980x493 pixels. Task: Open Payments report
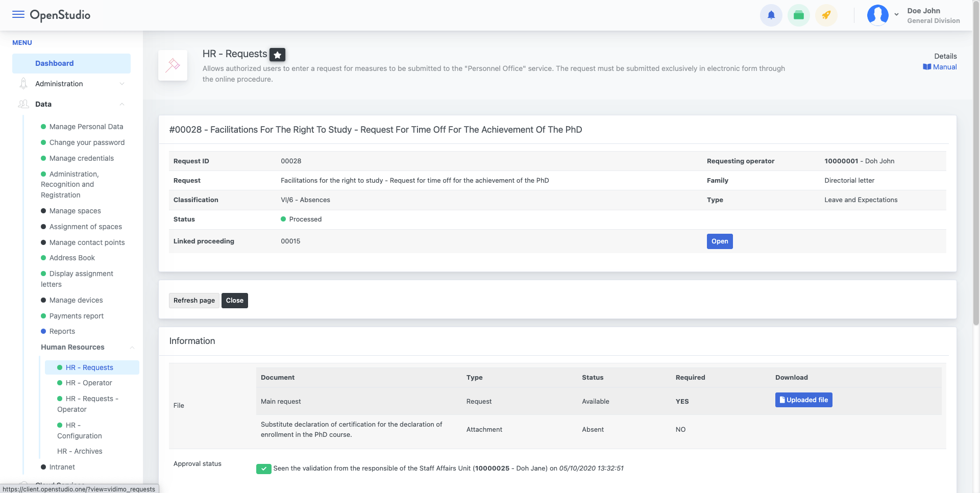tap(77, 316)
